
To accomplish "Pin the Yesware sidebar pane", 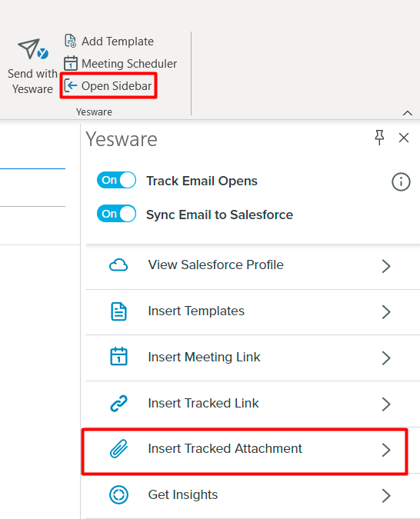I will pos(379,138).
